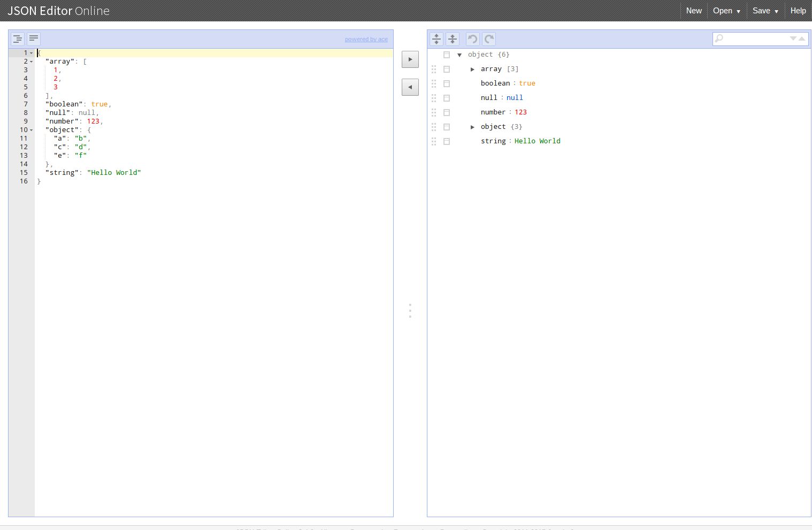Expand the array [3] node
This screenshot has width=812, height=530.
point(473,68)
